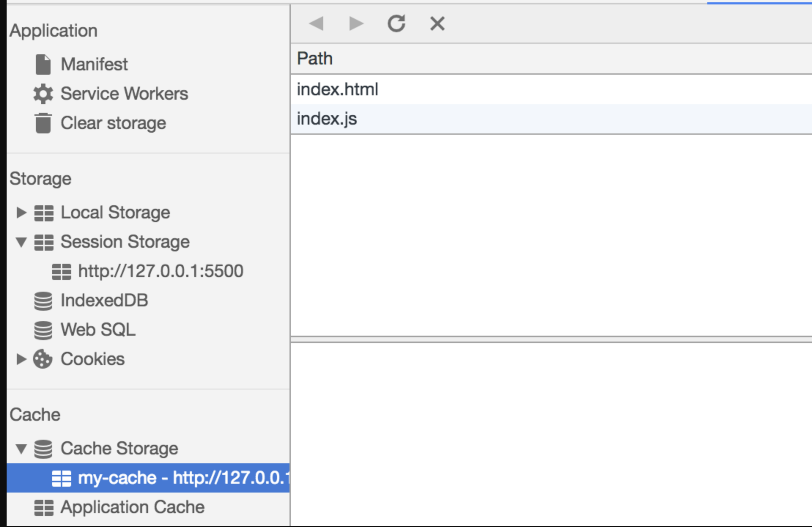The height and width of the screenshot is (527, 812).
Task: Click the Cookies cookie icon
Action: [43, 359]
